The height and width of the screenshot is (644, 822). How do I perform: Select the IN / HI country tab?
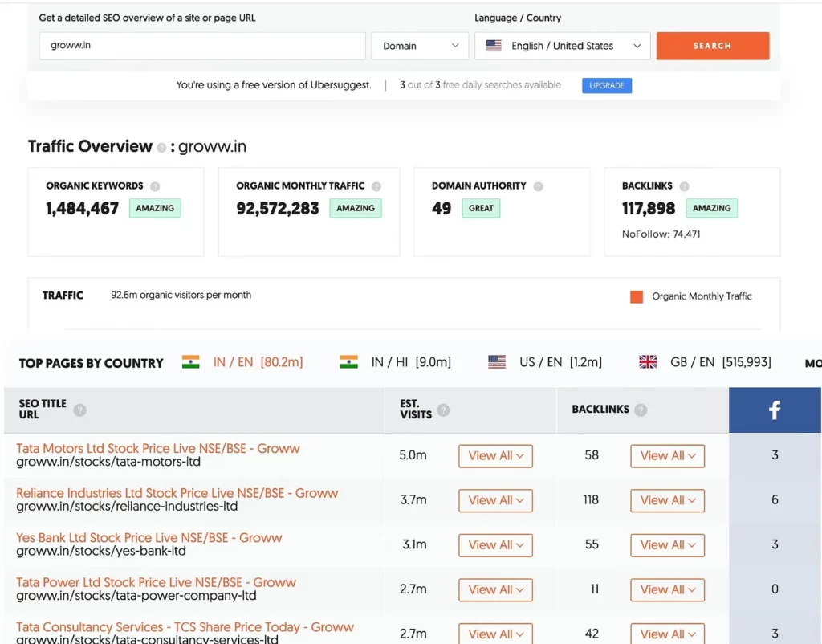tap(396, 362)
